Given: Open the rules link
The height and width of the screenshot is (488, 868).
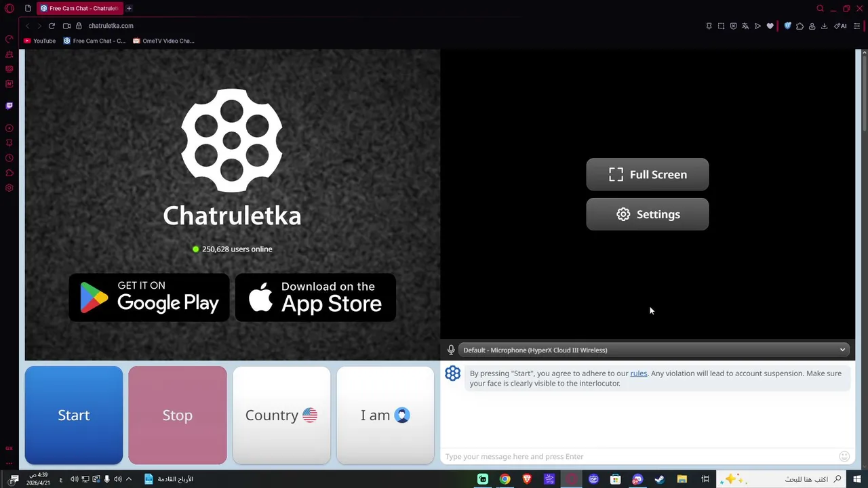Looking at the screenshot, I should tap(639, 373).
